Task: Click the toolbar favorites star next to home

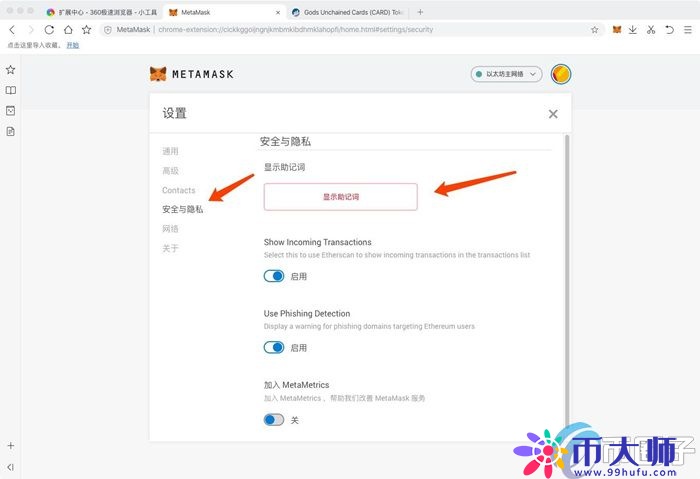Action: click(x=87, y=29)
